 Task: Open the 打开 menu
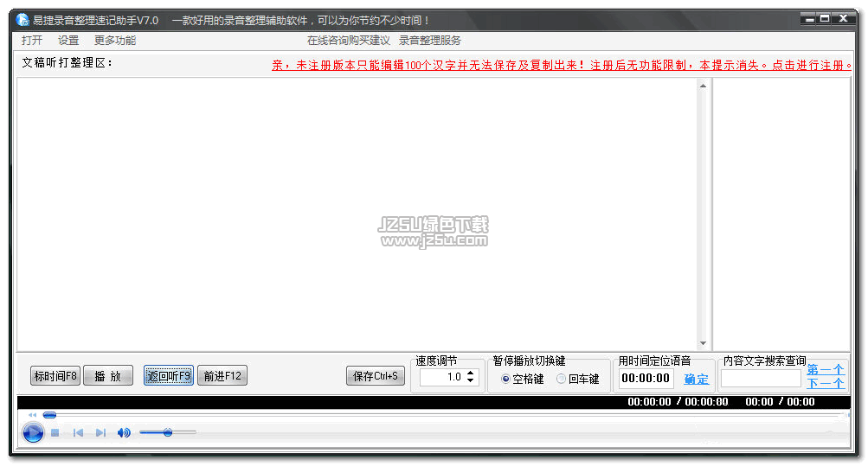tap(31, 41)
